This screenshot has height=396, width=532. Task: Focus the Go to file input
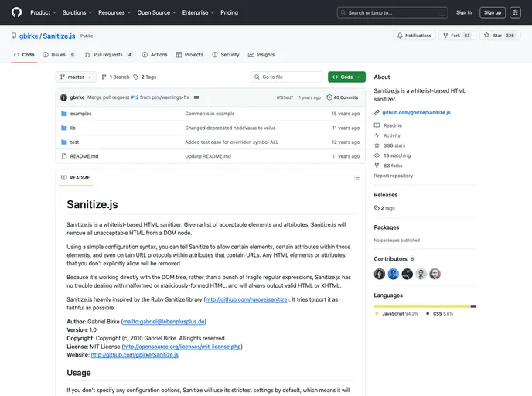[287, 77]
